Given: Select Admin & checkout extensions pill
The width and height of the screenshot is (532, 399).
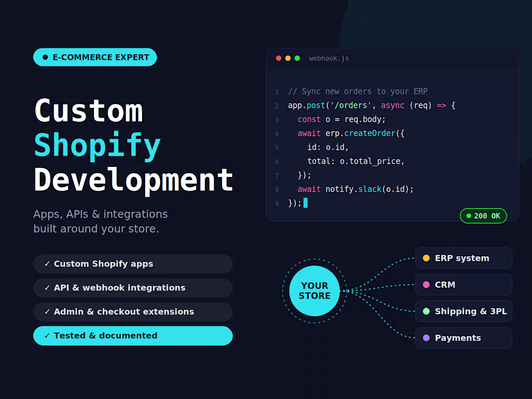Looking at the screenshot, I should pyautogui.click(x=133, y=312).
